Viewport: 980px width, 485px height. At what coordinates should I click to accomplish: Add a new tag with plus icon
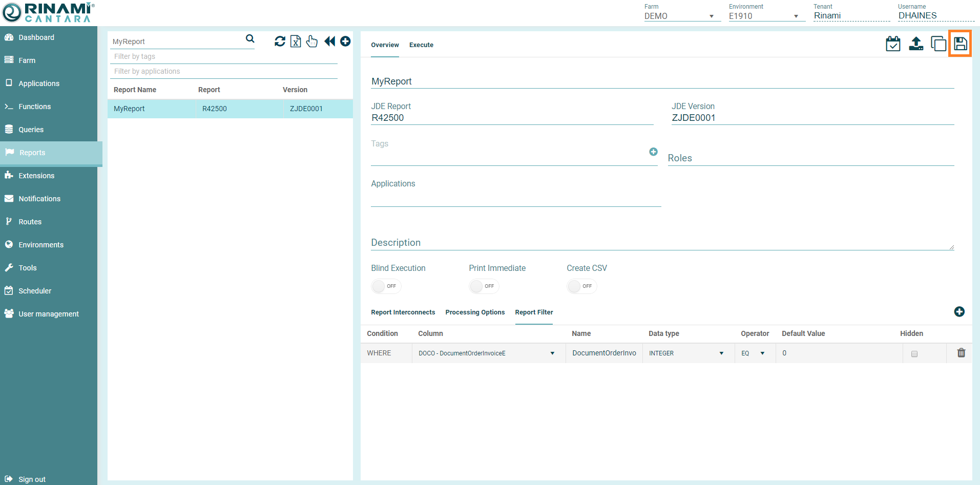pos(653,152)
